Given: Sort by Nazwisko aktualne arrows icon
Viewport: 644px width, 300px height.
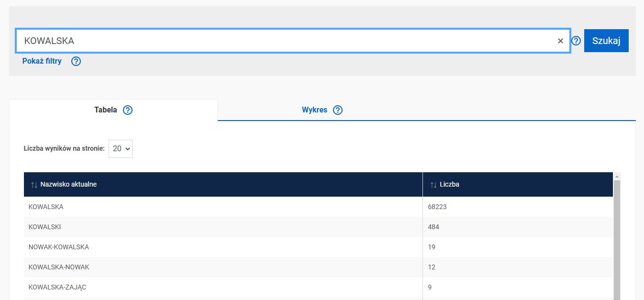Looking at the screenshot, I should point(34,185).
